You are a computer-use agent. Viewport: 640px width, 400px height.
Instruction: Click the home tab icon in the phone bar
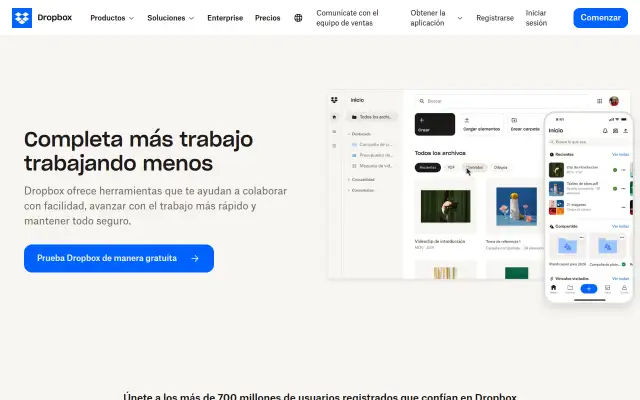tap(553, 289)
